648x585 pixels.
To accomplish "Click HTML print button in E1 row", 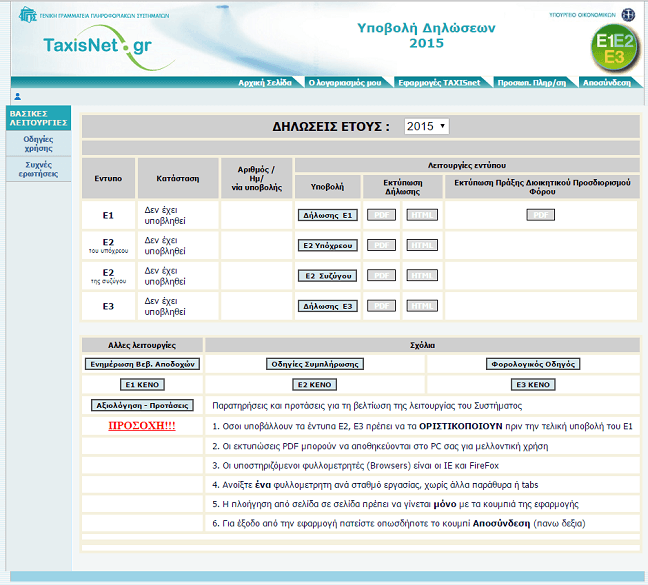I will pos(422,215).
